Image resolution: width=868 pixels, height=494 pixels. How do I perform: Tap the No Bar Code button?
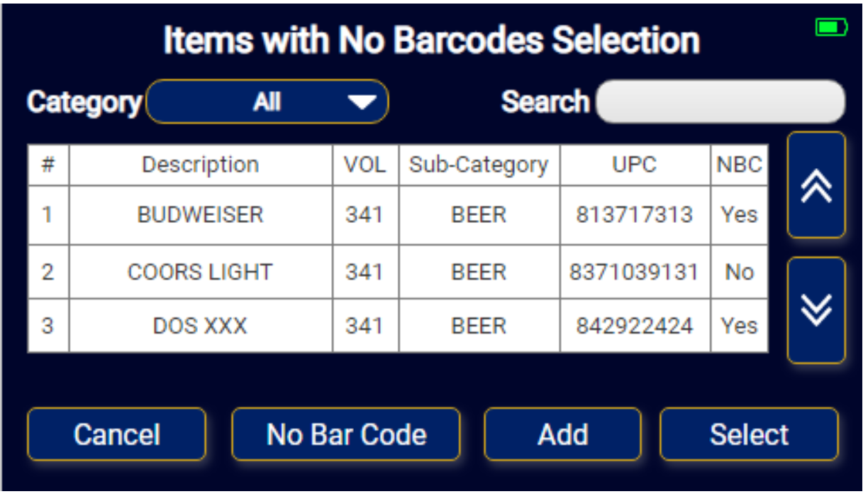(346, 434)
